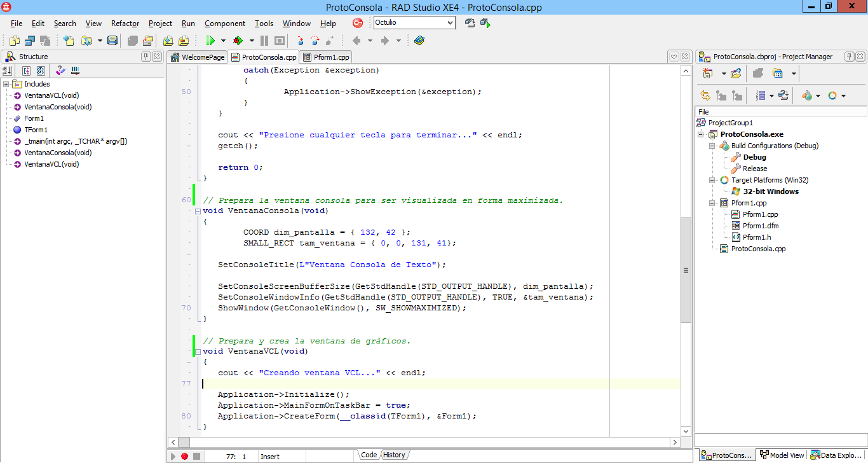Click the Project Manager View folder icon
The image size is (868, 463).
pyautogui.click(x=778, y=74)
